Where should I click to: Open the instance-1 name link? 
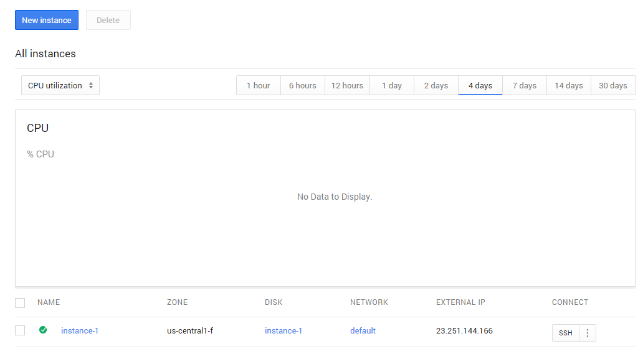tap(80, 331)
